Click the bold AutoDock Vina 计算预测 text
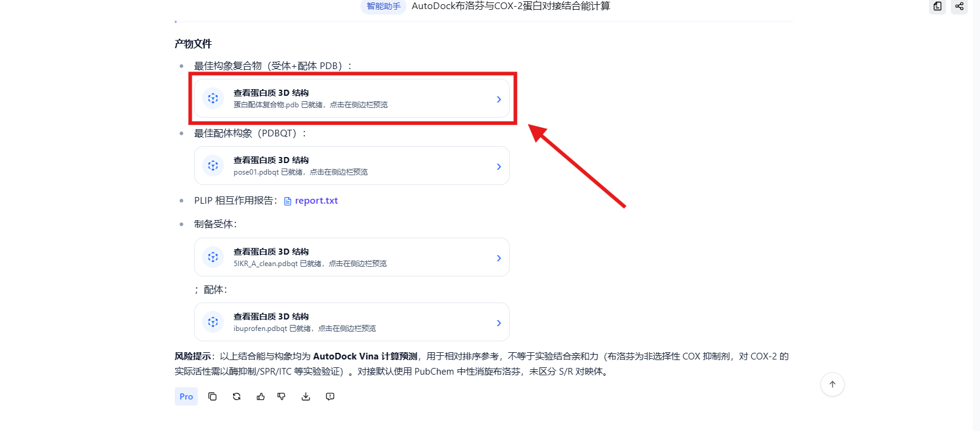This screenshot has height=431, width=980. point(365,356)
